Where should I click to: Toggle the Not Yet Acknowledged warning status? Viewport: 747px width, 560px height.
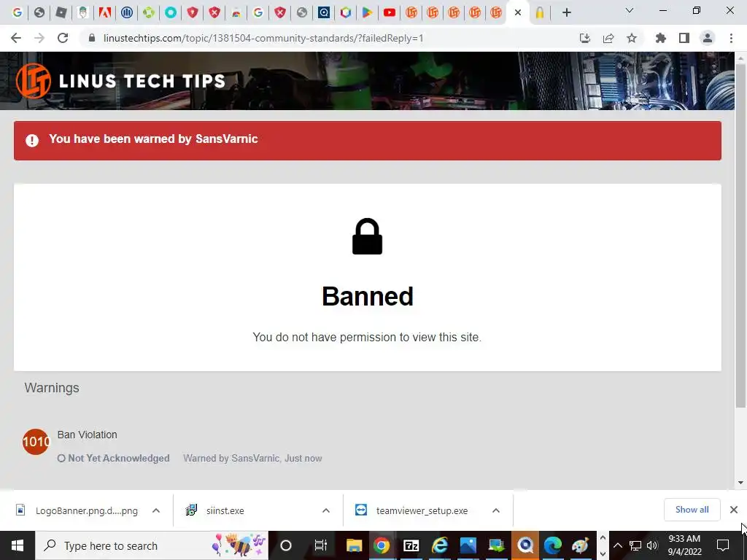[x=114, y=458]
